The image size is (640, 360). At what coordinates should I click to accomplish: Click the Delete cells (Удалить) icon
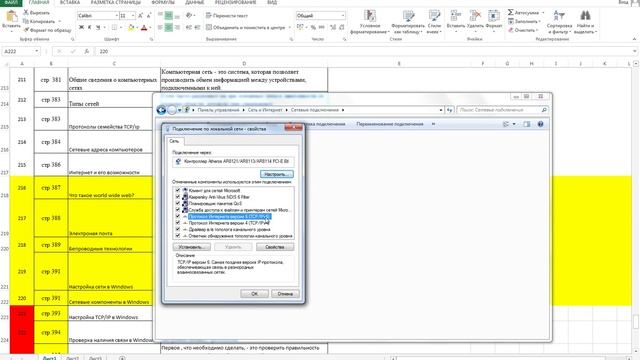click(x=475, y=16)
